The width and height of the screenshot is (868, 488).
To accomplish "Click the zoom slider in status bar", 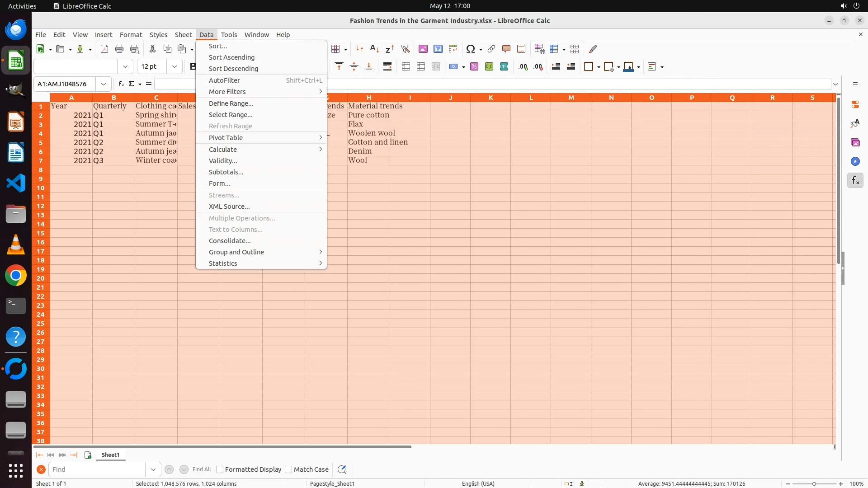I will [814, 484].
